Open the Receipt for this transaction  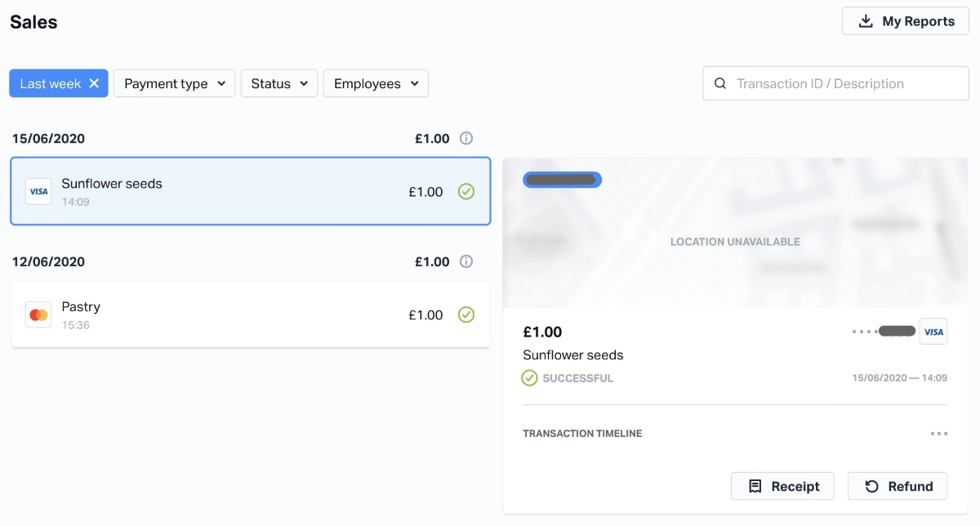tap(782, 486)
